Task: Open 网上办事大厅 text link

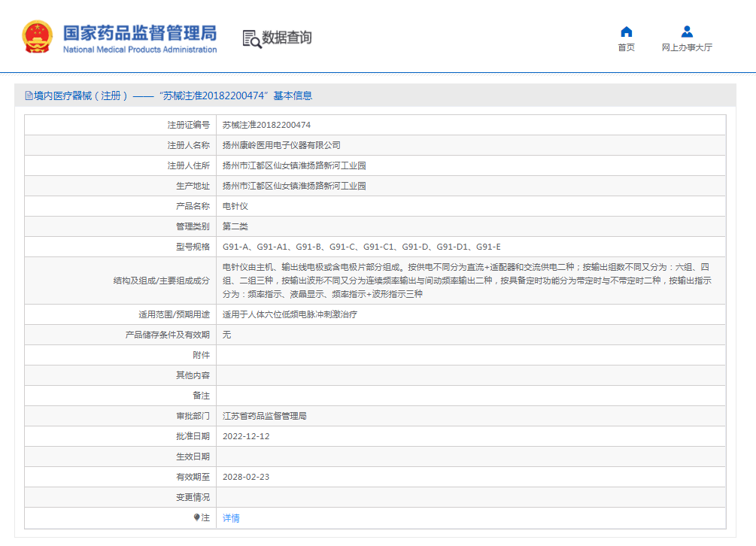Action: click(x=687, y=47)
